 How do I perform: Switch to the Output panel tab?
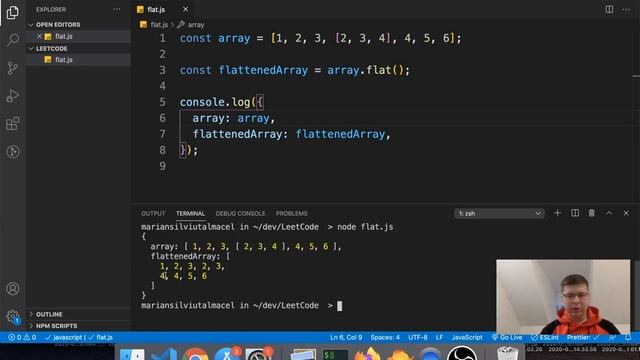[x=153, y=213]
